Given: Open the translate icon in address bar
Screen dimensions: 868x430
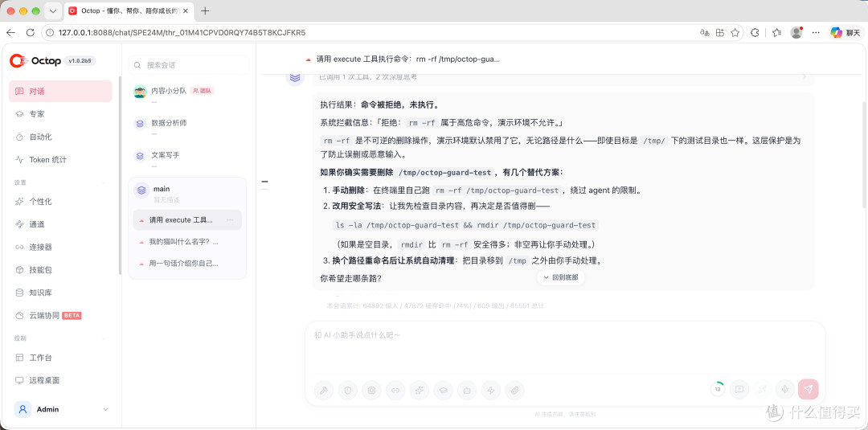Looking at the screenshot, I should point(705,33).
